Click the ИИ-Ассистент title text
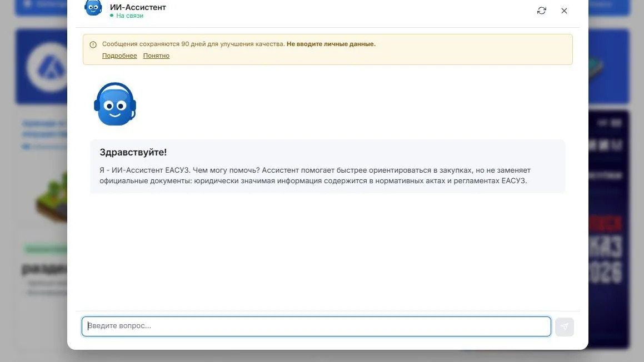644x362 pixels. coord(138,7)
